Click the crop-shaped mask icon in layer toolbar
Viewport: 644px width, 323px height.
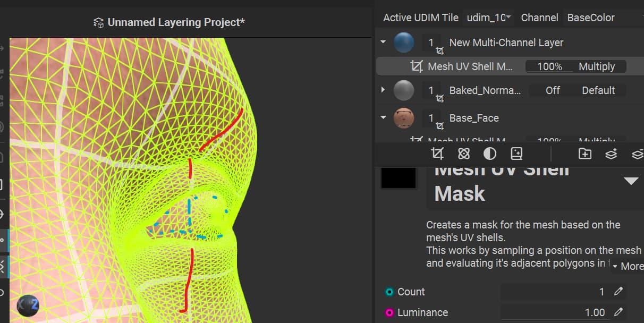tap(437, 154)
